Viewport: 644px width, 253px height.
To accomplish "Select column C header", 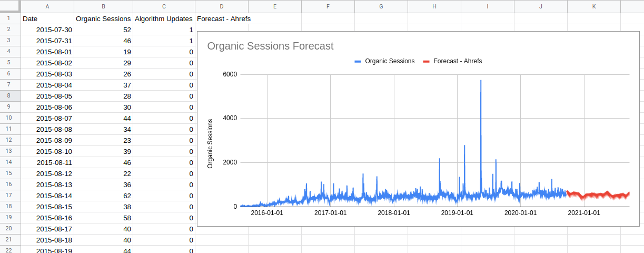I will (164, 6).
